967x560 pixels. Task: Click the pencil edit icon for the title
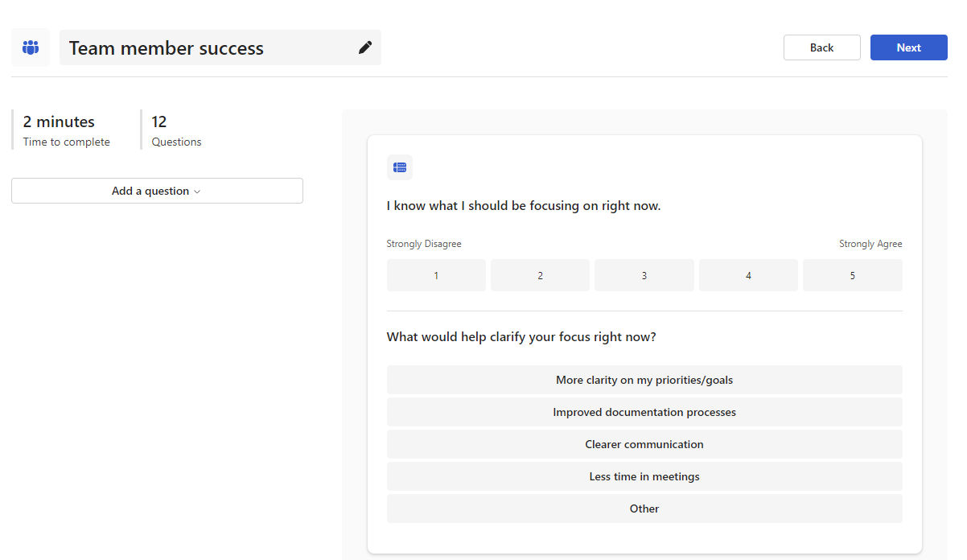tap(365, 47)
